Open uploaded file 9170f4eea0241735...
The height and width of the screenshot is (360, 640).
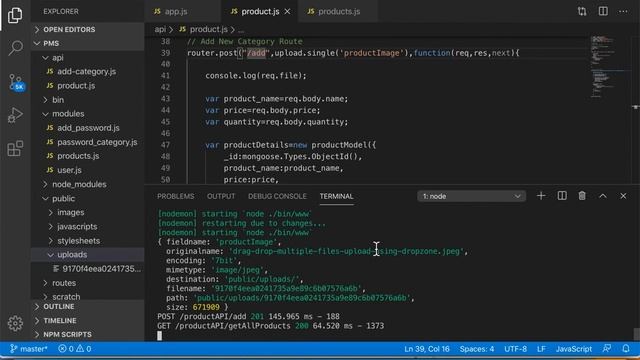pyautogui.click(x=87, y=269)
